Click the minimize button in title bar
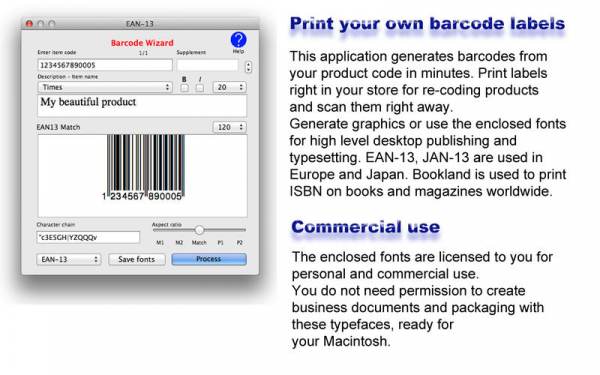 [41, 24]
